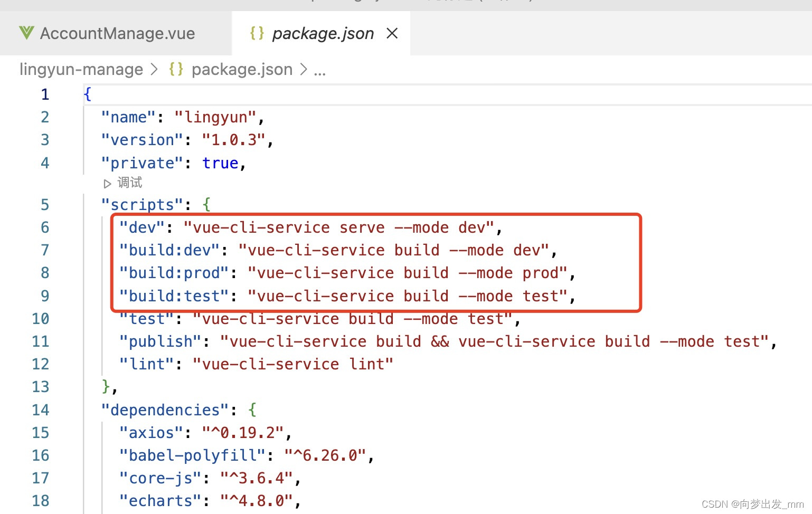The width and height of the screenshot is (812, 514).
Task: Click the "lint" script key
Action: 147,364
